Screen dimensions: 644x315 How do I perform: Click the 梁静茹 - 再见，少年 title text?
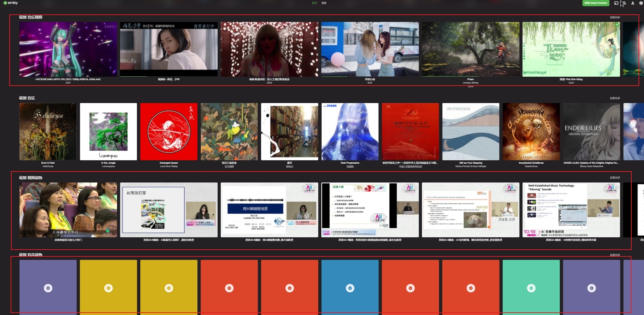click(169, 79)
